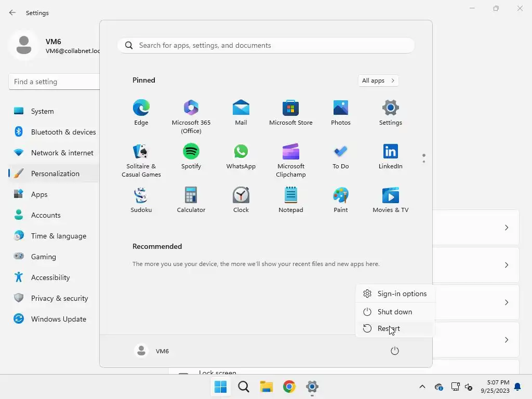Open Gaming settings category
532x399 pixels.
[x=54, y=257]
